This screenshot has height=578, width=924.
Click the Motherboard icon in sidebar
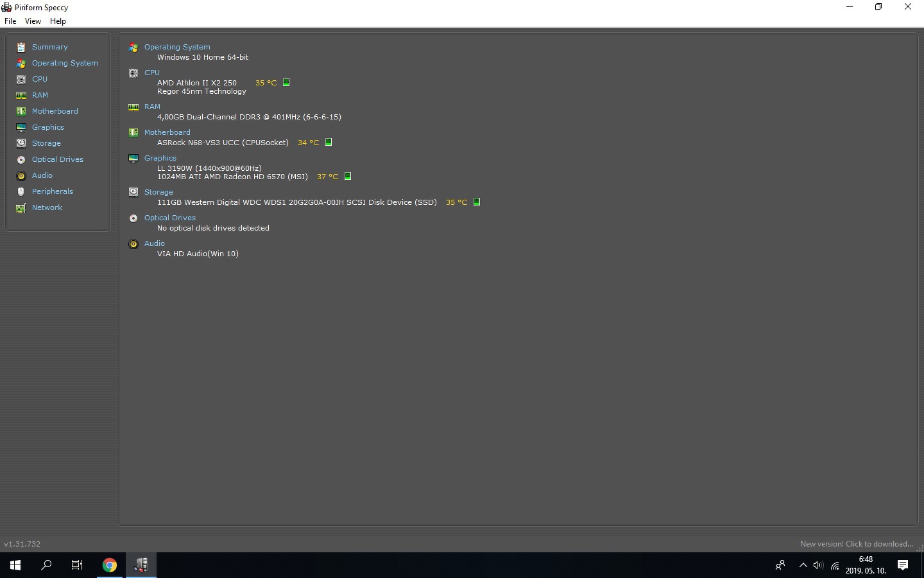(x=21, y=111)
